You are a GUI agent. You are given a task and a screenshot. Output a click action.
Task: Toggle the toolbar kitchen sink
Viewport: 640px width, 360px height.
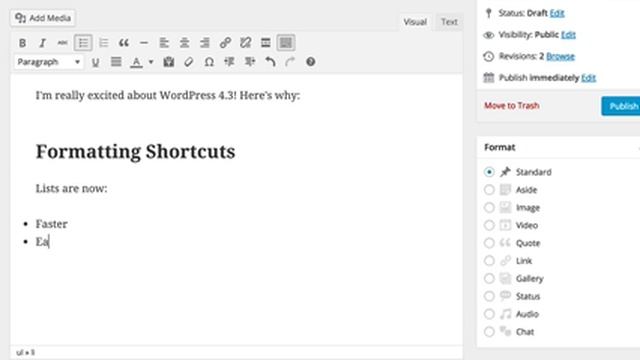pos(286,42)
